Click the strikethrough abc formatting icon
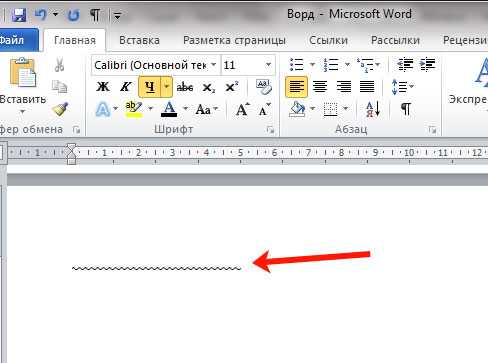488x363 pixels. point(185,87)
